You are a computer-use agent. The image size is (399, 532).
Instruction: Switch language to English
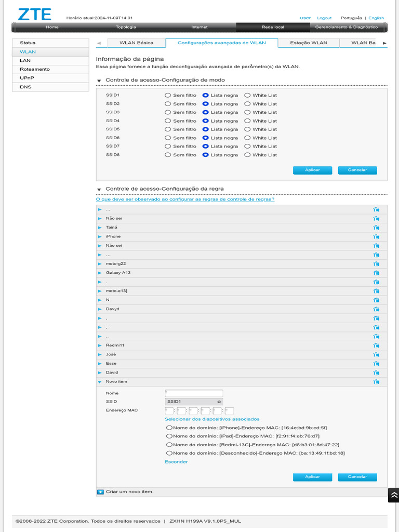[376, 18]
